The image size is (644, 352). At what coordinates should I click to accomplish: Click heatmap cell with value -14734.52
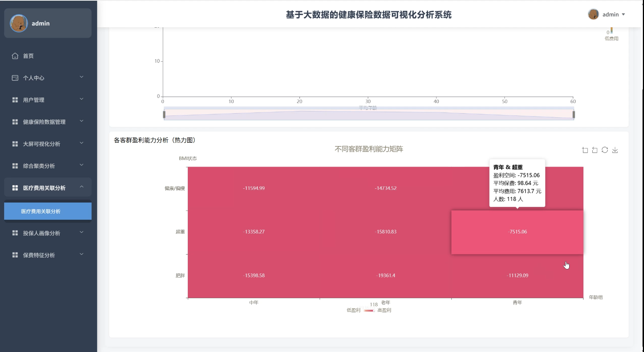pos(386,188)
